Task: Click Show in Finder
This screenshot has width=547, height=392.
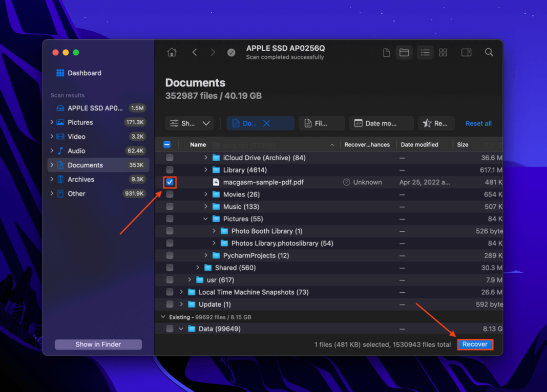Action: click(x=98, y=344)
